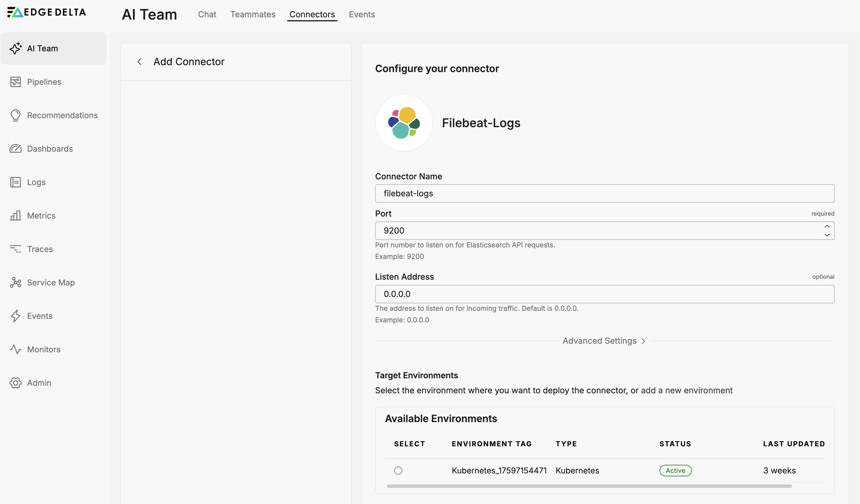Viewport: 860px width, 504px height.
Task: Select the Kubernetes_17597154471 environment radio button
Action: pos(398,470)
